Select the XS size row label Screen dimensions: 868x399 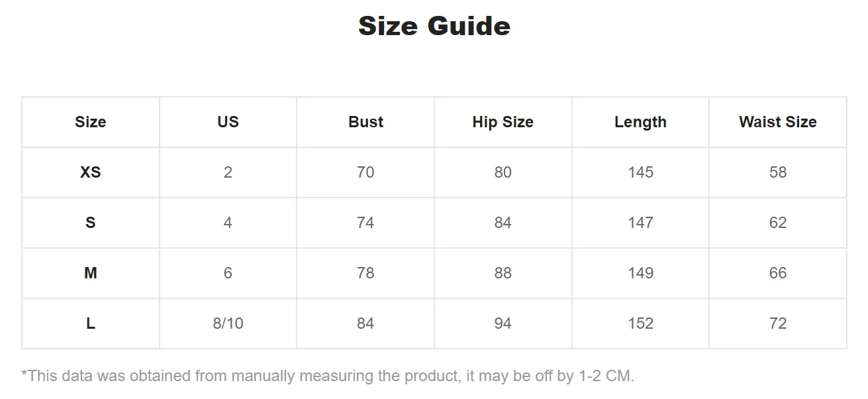91,172
